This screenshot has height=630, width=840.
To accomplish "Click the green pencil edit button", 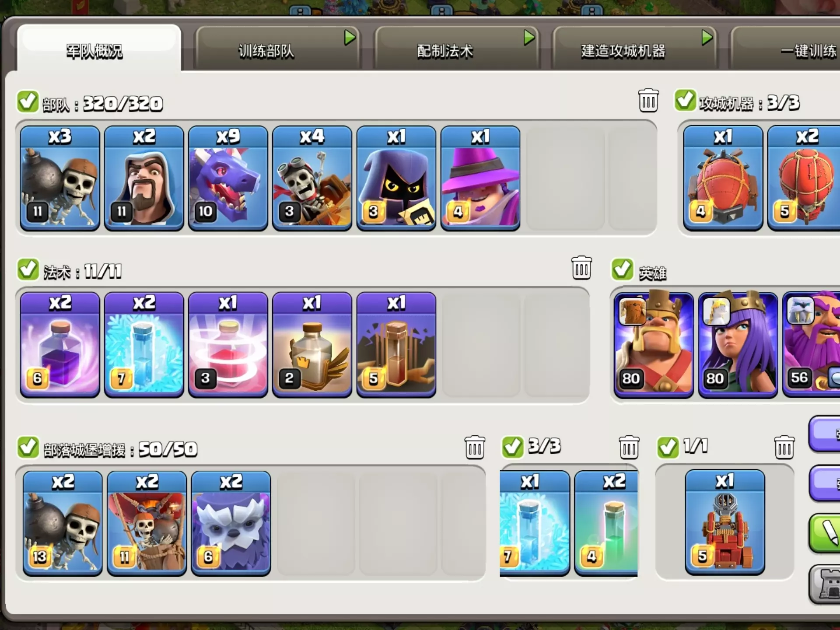I will [x=825, y=533].
